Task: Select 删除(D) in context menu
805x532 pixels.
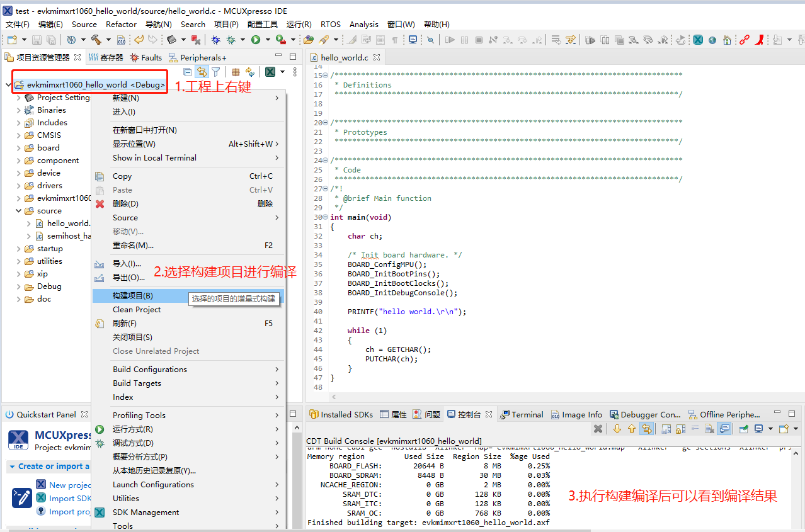Action: coord(188,204)
